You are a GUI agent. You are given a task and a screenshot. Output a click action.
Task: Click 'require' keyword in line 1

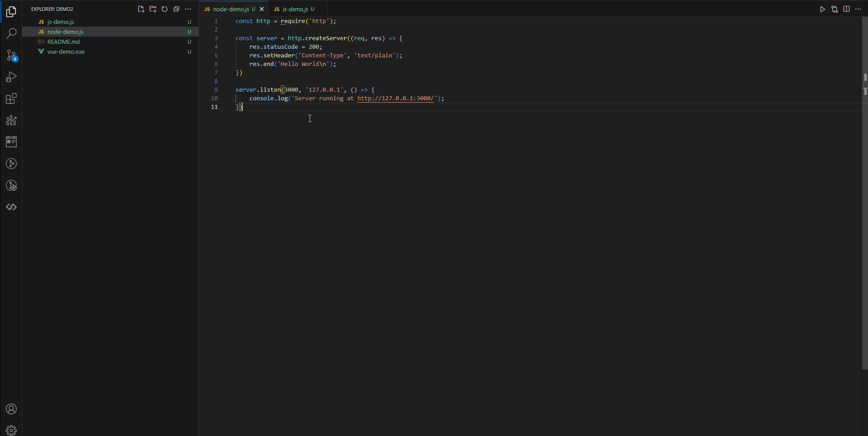coord(293,21)
